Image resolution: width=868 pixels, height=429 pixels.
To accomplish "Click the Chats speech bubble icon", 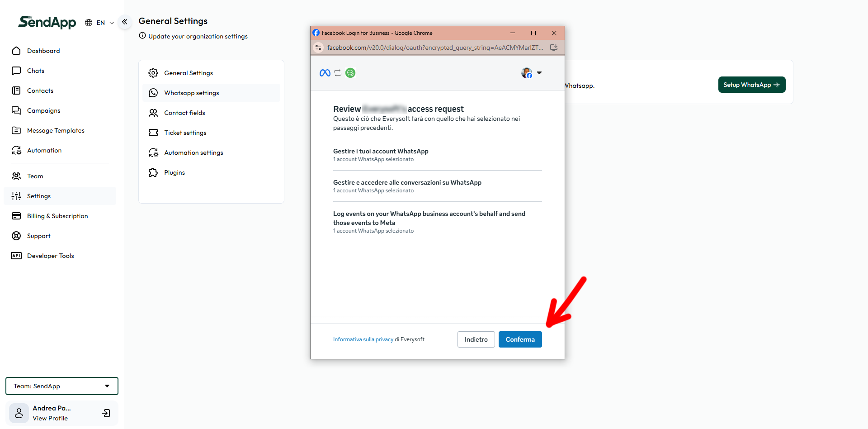I will [x=16, y=71].
